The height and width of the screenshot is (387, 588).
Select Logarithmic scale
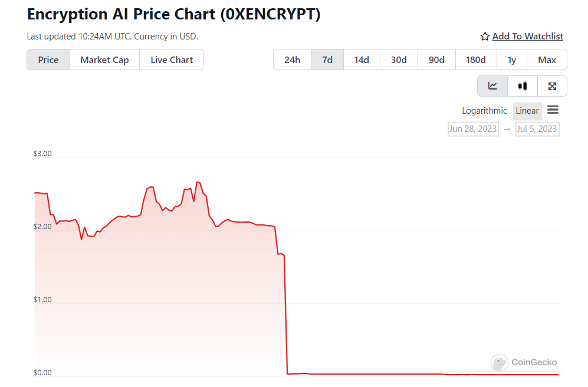point(484,111)
